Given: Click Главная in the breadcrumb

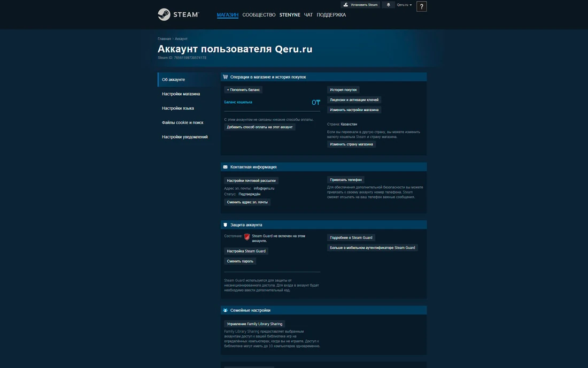Looking at the screenshot, I should [x=164, y=39].
